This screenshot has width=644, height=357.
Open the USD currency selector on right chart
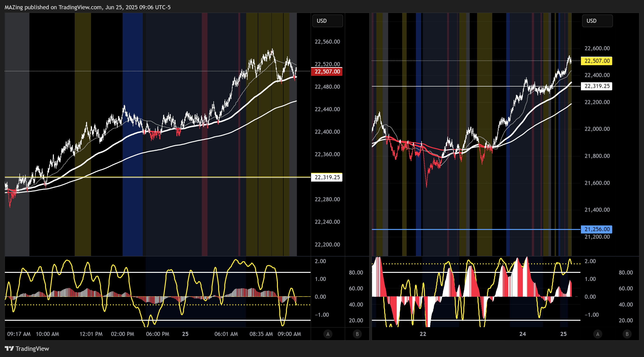[597, 21]
